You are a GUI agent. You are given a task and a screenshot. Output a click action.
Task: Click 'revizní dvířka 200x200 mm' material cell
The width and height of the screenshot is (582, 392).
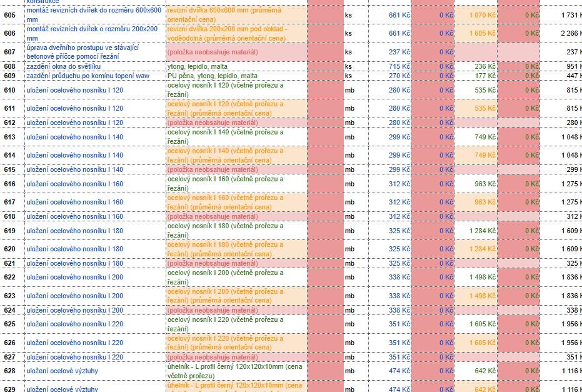point(236,33)
